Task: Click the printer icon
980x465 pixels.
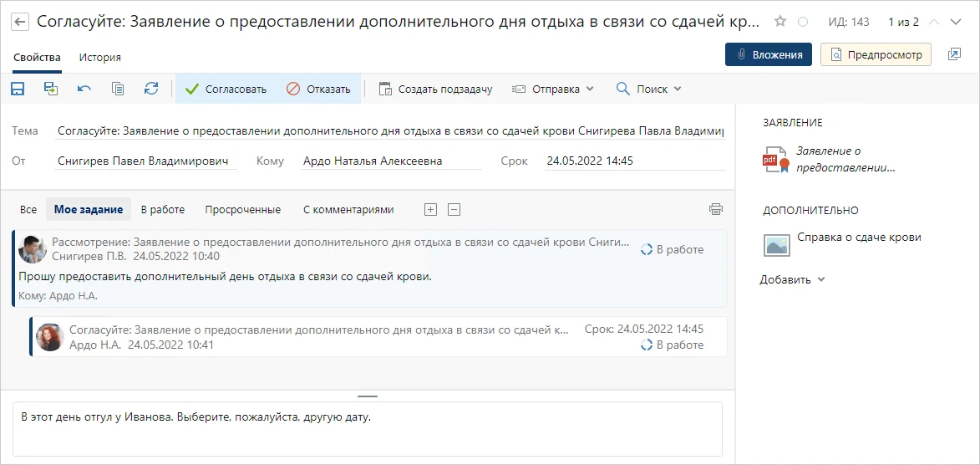Action: click(x=715, y=210)
